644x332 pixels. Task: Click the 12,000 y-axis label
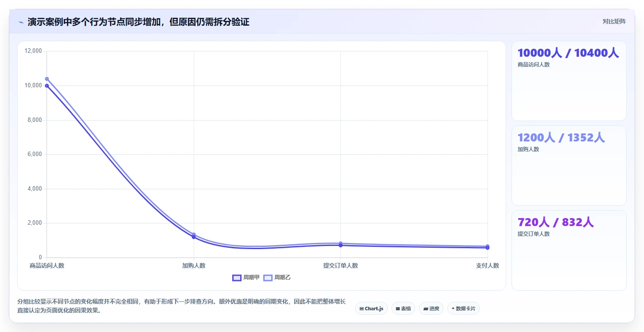34,51
